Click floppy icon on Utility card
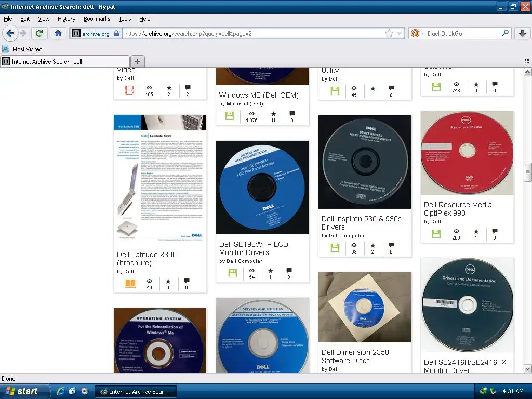The width and height of the screenshot is (532, 399). pyautogui.click(x=335, y=90)
